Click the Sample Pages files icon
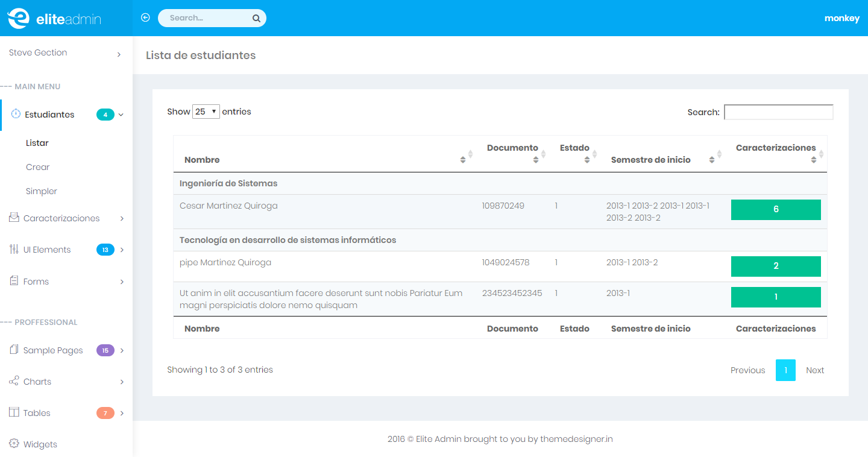 coord(14,350)
